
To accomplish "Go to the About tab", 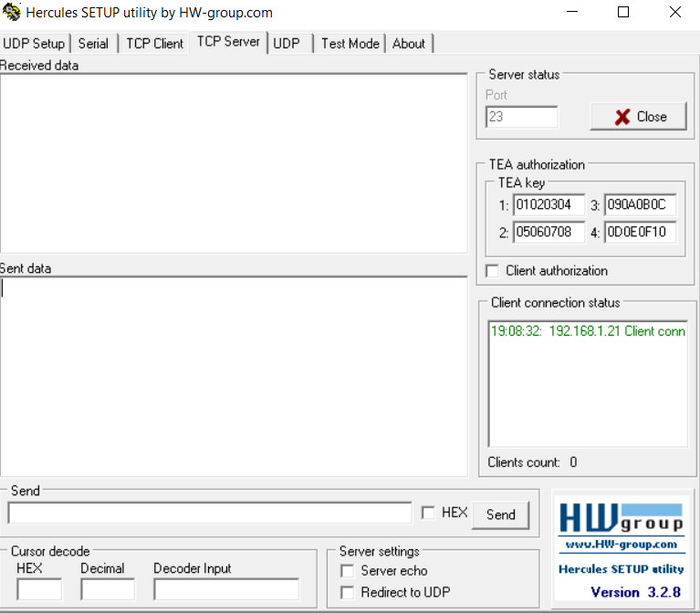I will (x=408, y=44).
